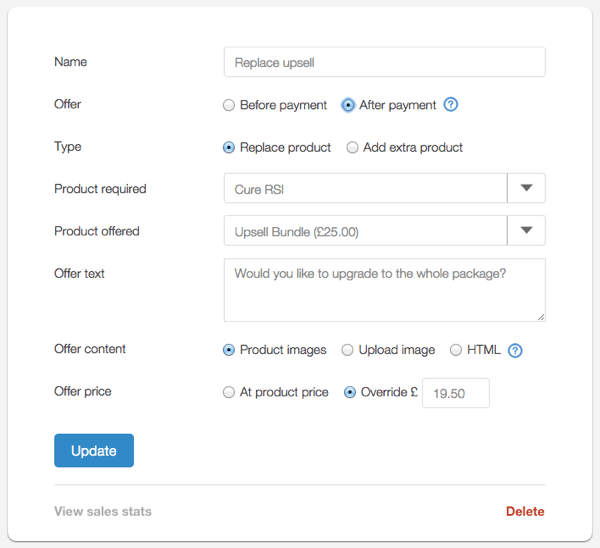Image resolution: width=600 pixels, height=548 pixels.
Task: Select Replace product type
Action: click(229, 148)
